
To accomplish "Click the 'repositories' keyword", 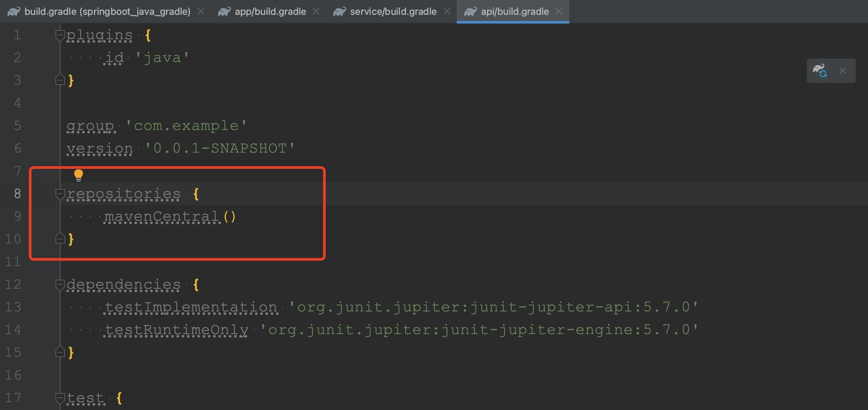I will click(124, 194).
